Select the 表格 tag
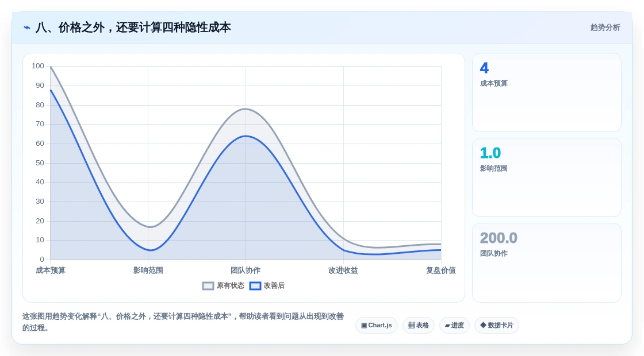 (x=418, y=325)
